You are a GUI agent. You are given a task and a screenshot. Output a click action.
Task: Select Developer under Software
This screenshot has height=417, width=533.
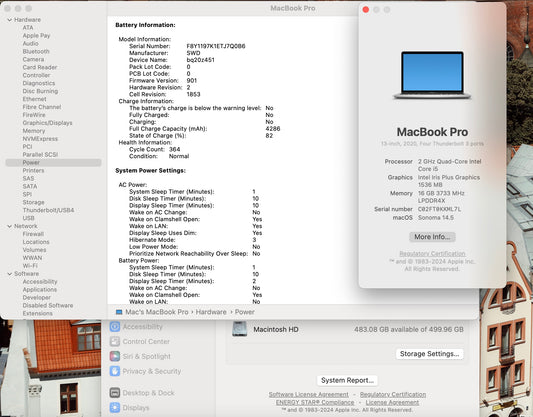37,297
